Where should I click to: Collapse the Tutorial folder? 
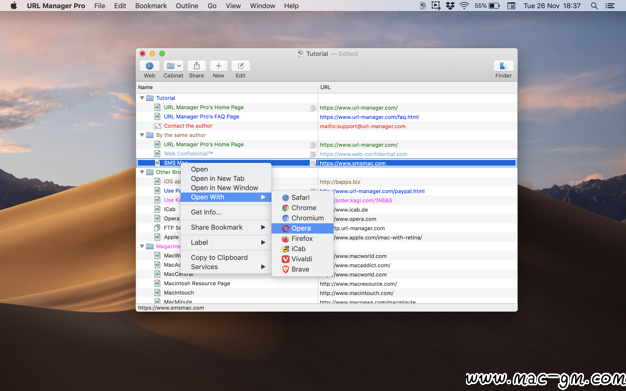pyautogui.click(x=142, y=98)
